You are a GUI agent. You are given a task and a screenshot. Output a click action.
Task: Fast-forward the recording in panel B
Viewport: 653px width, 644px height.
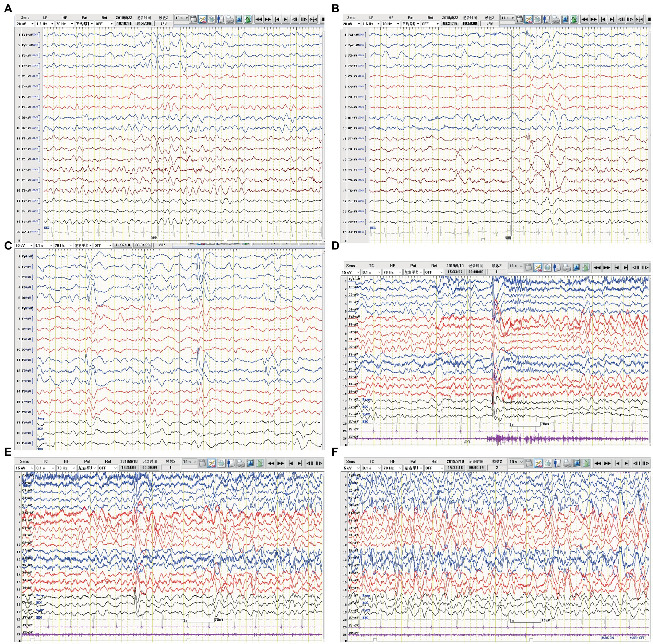point(594,19)
